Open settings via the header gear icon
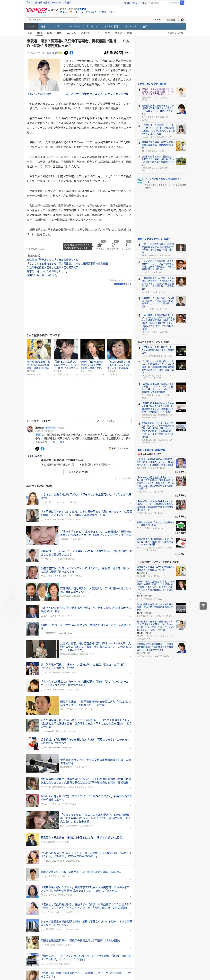 point(182,19)
